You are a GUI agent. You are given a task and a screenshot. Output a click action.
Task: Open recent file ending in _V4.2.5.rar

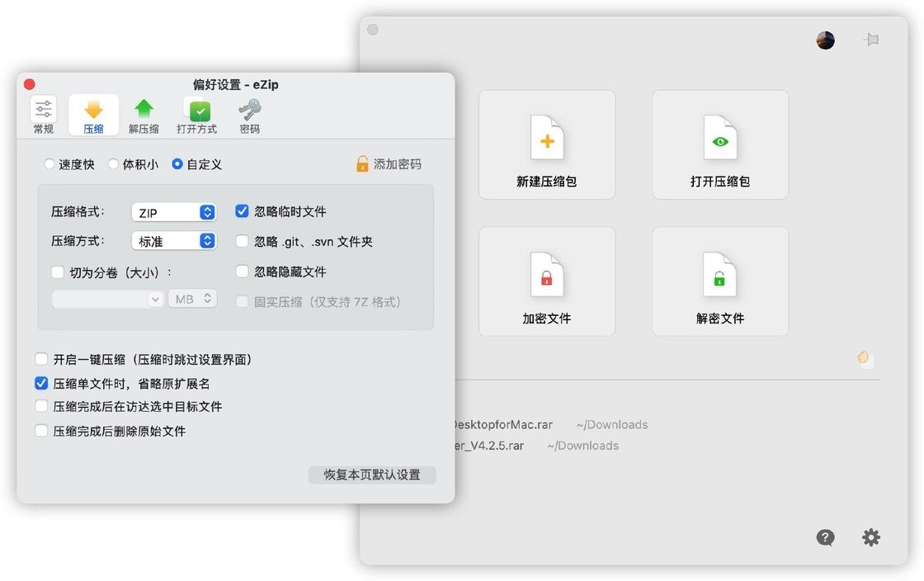pyautogui.click(x=489, y=446)
